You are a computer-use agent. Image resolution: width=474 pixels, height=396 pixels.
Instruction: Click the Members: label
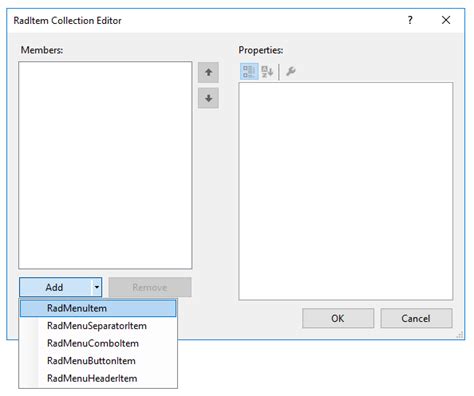42,50
